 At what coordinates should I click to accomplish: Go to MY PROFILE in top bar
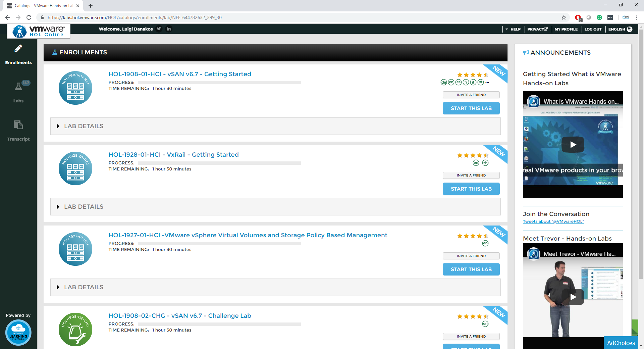point(566,29)
